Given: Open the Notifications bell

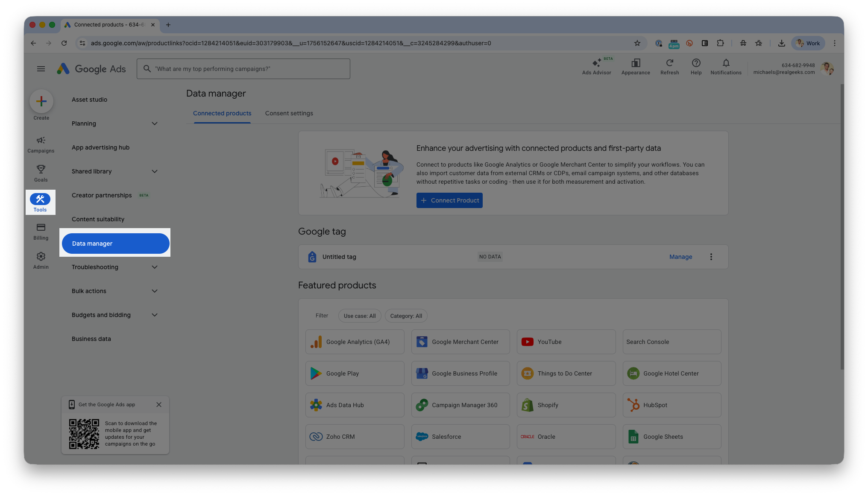Looking at the screenshot, I should click(726, 63).
